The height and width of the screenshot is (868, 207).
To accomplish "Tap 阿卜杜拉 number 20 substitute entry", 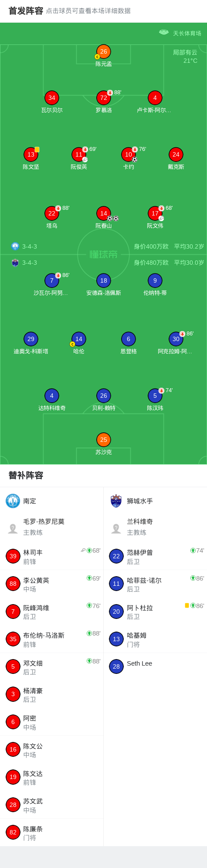I will tap(155, 612).
